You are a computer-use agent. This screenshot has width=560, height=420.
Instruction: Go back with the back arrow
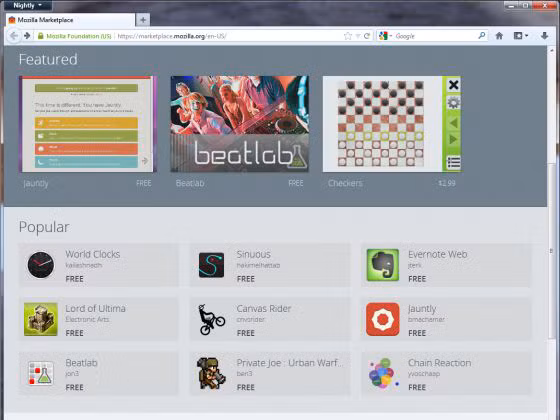[x=14, y=36]
